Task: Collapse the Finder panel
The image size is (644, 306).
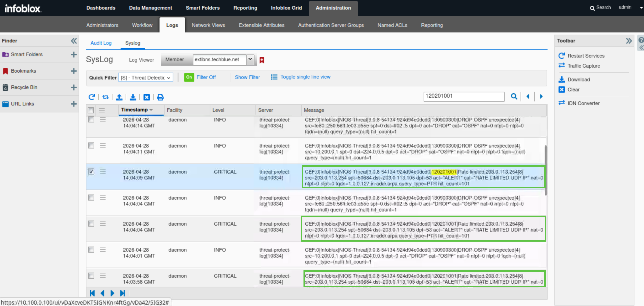Action: (x=74, y=41)
